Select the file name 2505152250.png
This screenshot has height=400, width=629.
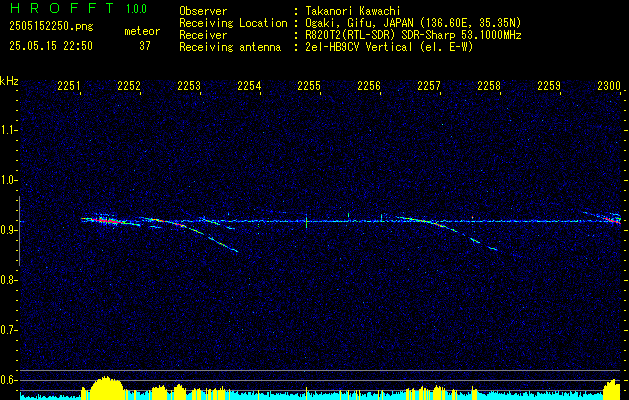51,27
